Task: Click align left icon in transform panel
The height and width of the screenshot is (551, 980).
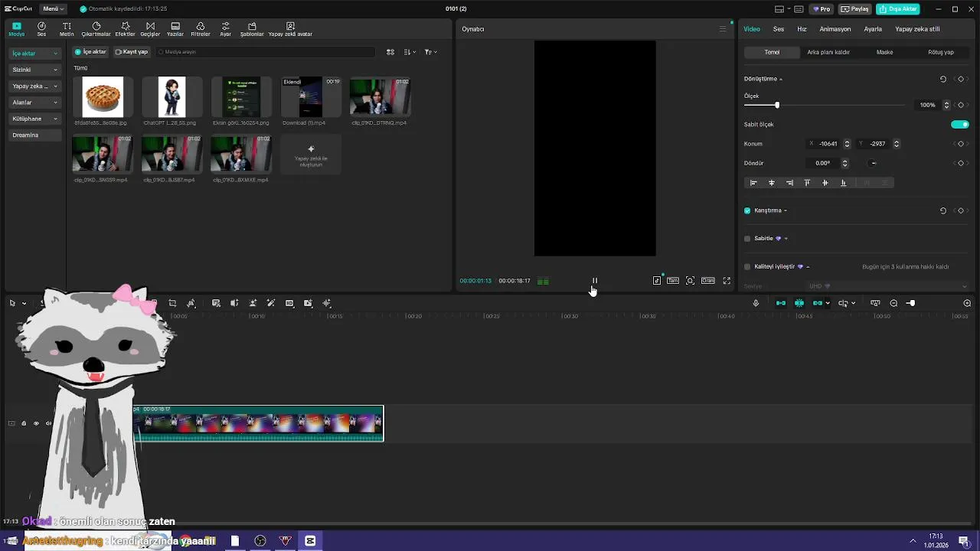Action: point(753,183)
